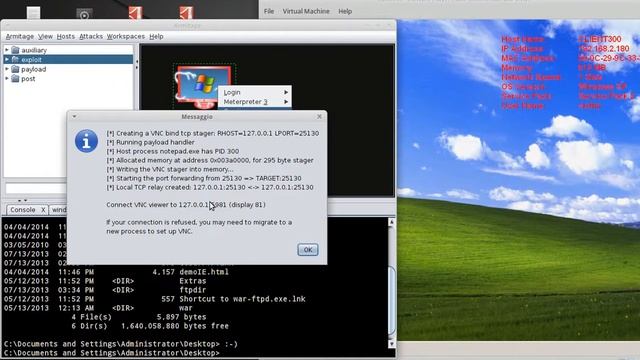Click the demoIE.html file name
This screenshot has height=360, width=640.
[204, 272]
